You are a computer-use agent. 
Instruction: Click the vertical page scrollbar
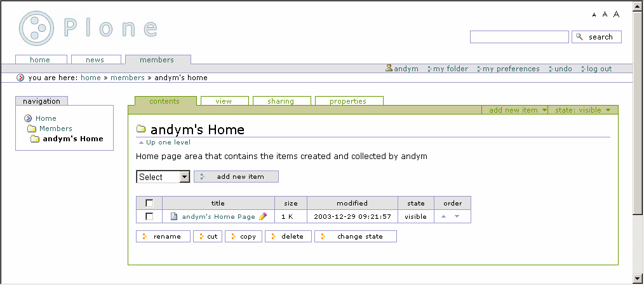[x=638, y=140]
